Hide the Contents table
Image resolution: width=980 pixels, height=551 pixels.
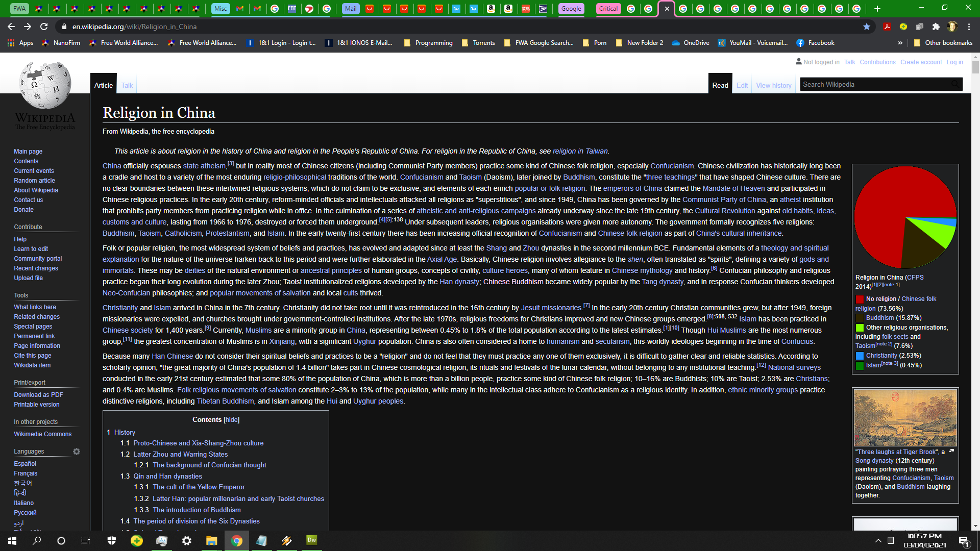click(231, 419)
